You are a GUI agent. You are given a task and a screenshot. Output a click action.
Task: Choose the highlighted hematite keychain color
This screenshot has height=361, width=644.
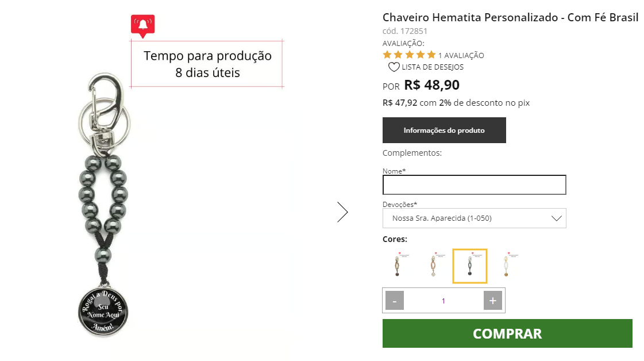pyautogui.click(x=470, y=266)
